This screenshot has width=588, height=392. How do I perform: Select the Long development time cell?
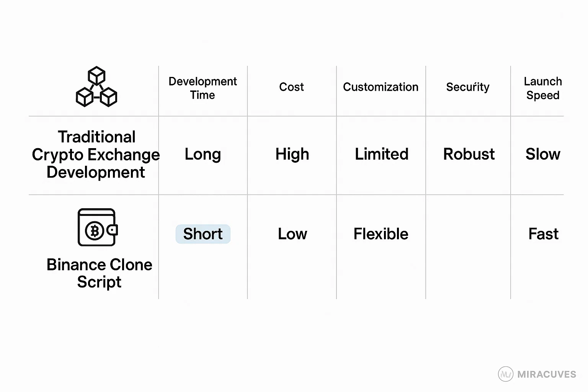pyautogui.click(x=203, y=154)
